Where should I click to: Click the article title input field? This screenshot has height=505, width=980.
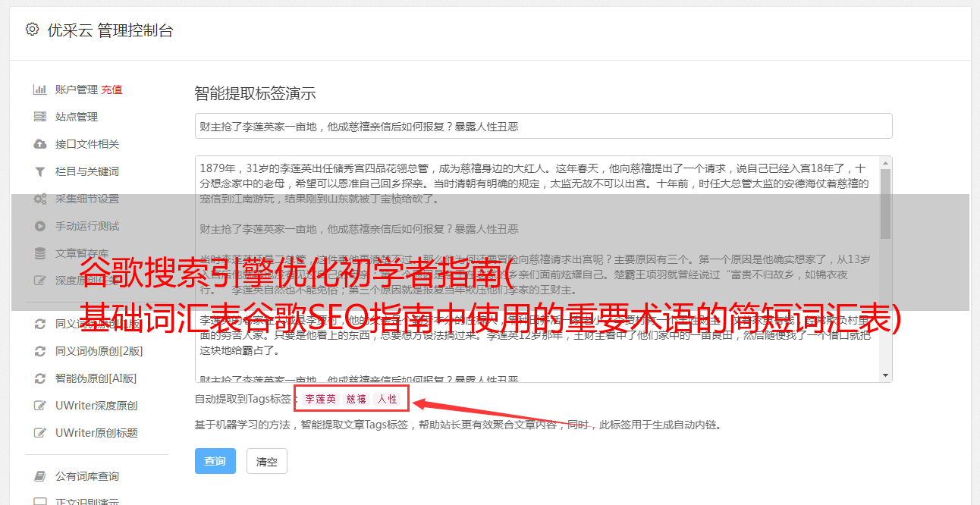tap(543, 126)
